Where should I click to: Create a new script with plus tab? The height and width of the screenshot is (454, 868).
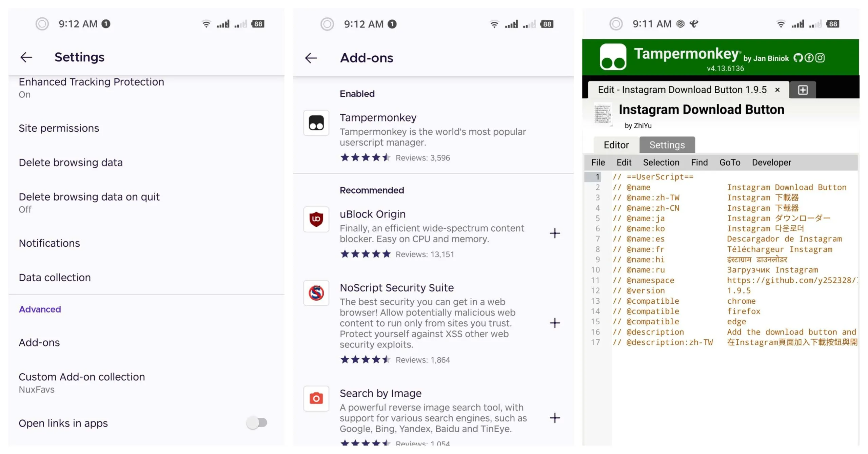coord(803,90)
